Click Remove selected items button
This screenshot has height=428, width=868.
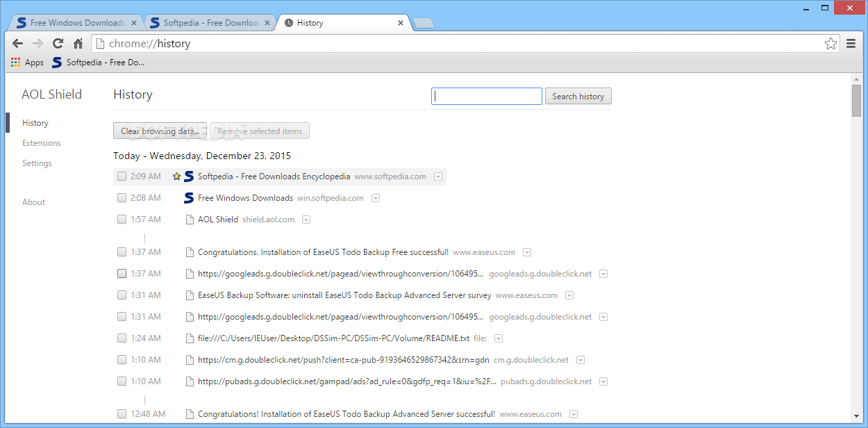tap(260, 131)
